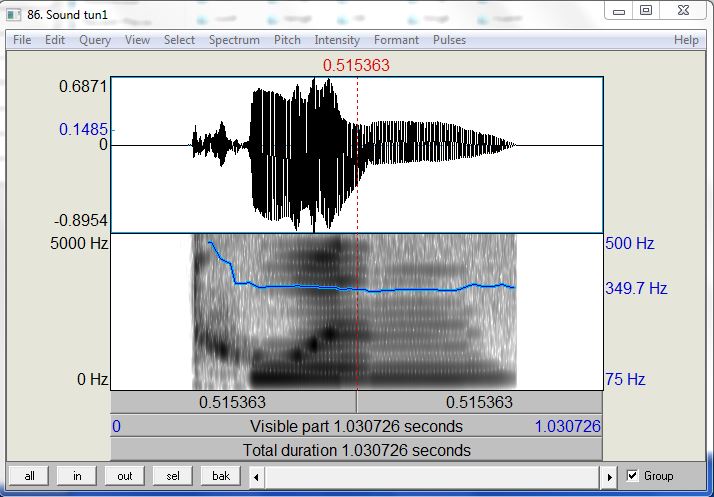Click the Praat window icon in title bar

pos(14,15)
